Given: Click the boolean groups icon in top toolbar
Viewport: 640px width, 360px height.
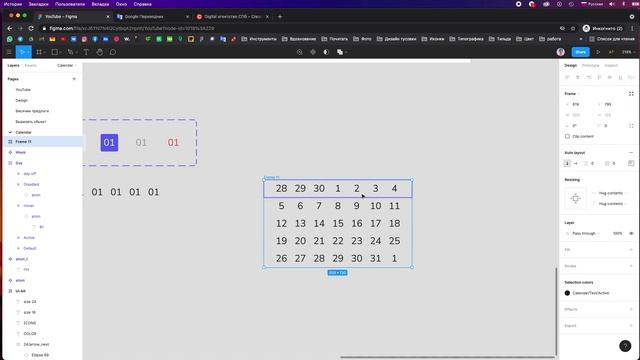Looking at the screenshot, I should 340,52.
